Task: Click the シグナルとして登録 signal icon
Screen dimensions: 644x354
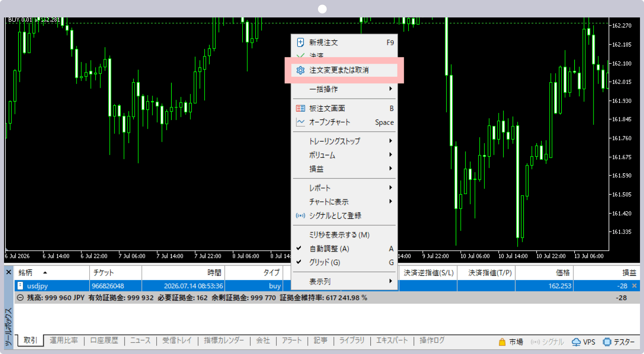Action: click(x=301, y=216)
